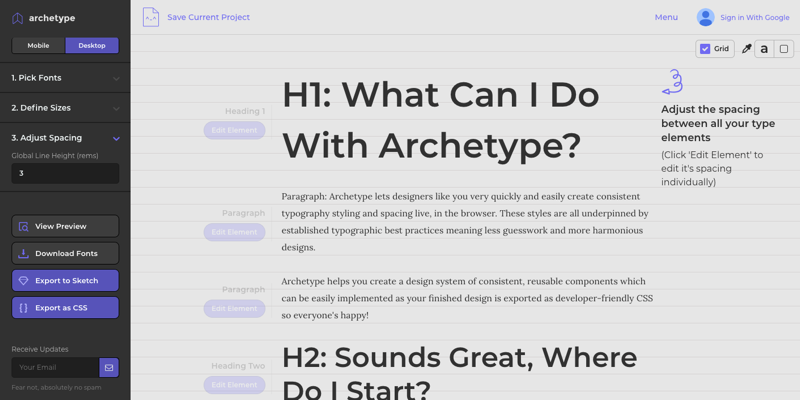Collapse the 3. Adjust Spacing section
The height and width of the screenshot is (400, 800).
pyautogui.click(x=65, y=138)
